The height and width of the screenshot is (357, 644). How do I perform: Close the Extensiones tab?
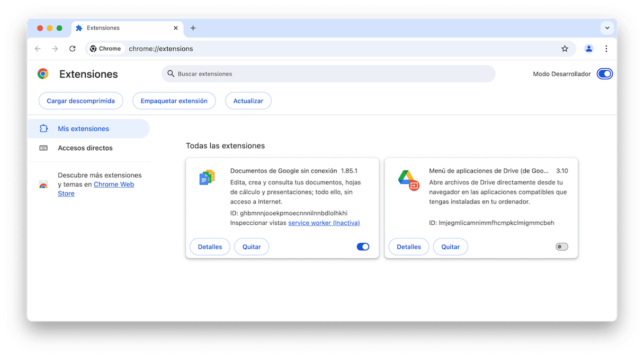(176, 28)
